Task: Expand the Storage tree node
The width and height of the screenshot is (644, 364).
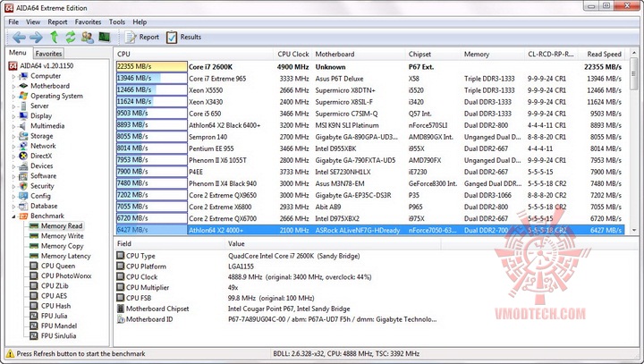Action: (13, 136)
